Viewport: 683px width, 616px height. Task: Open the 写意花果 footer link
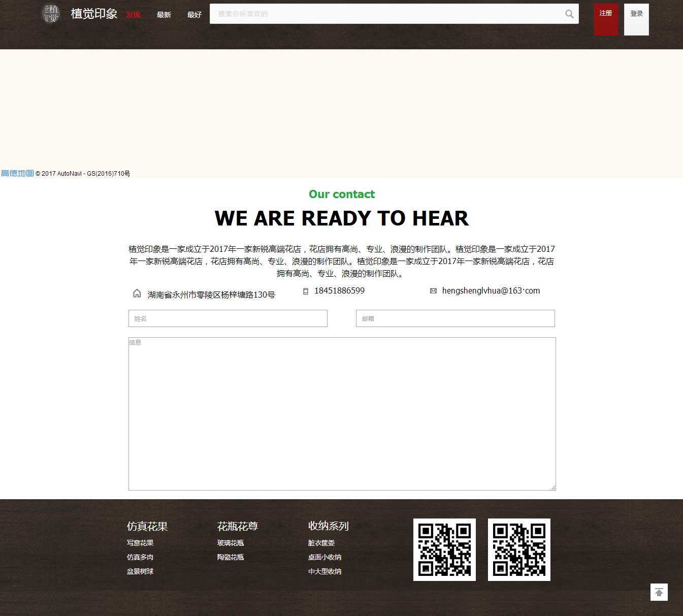pyautogui.click(x=140, y=543)
